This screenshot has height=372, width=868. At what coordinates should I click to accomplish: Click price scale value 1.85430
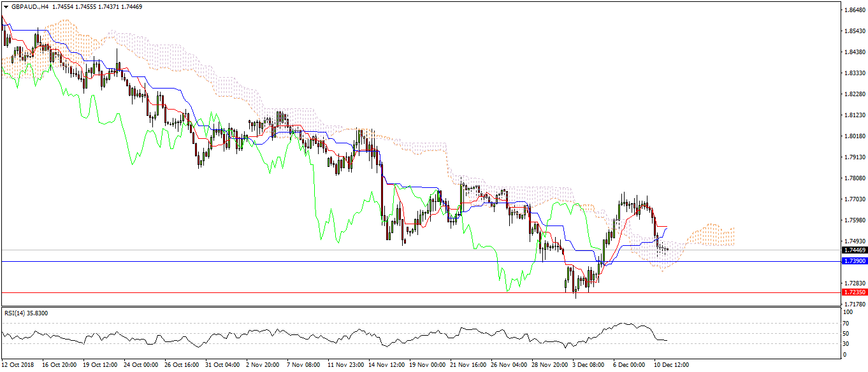coord(853,31)
